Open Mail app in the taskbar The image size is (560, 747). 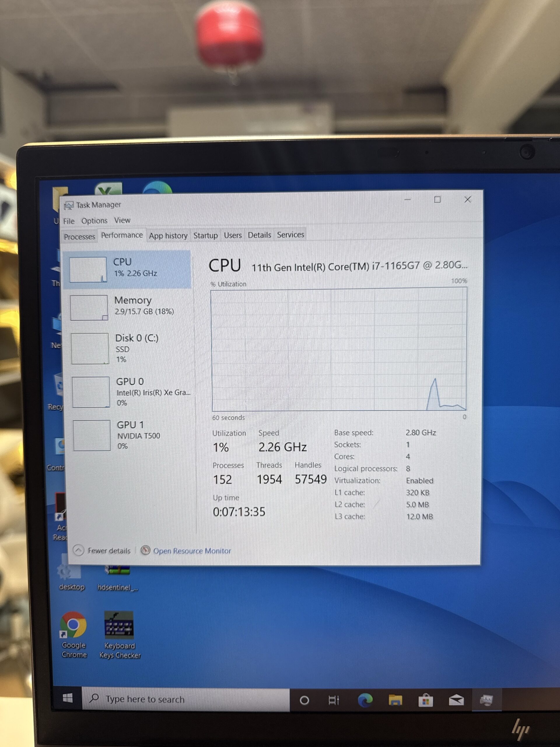(456, 700)
